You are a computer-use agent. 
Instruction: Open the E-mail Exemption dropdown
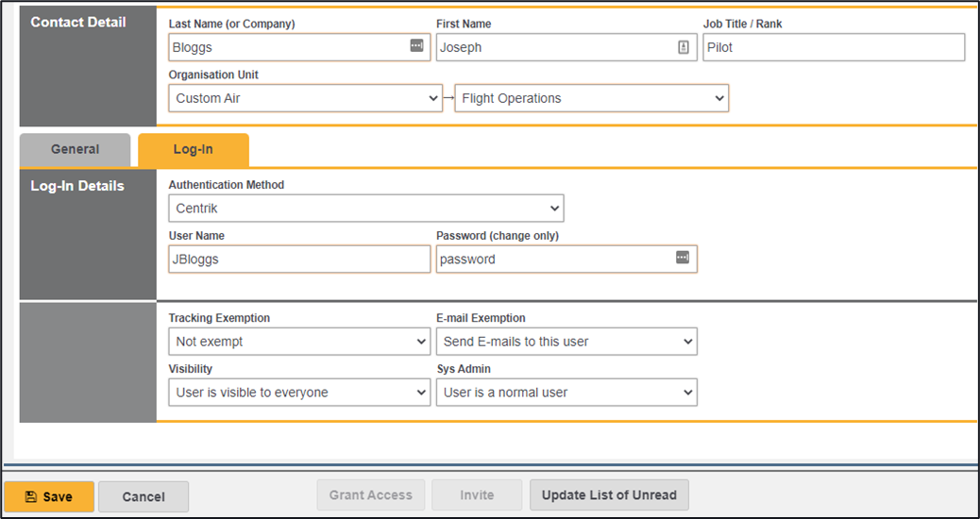coord(566,342)
